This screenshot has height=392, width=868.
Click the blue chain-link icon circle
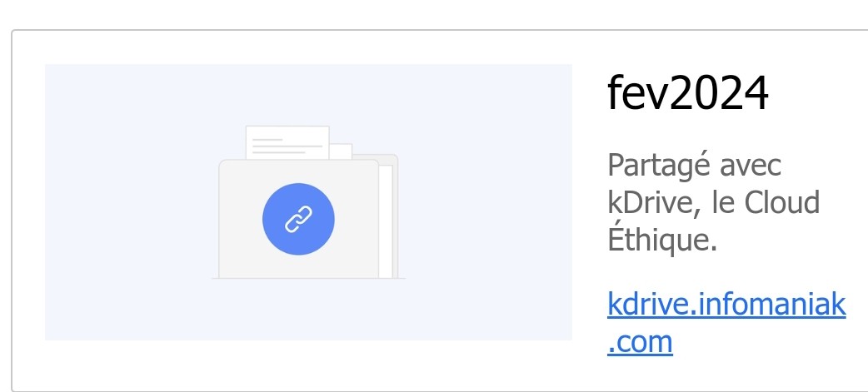(298, 219)
